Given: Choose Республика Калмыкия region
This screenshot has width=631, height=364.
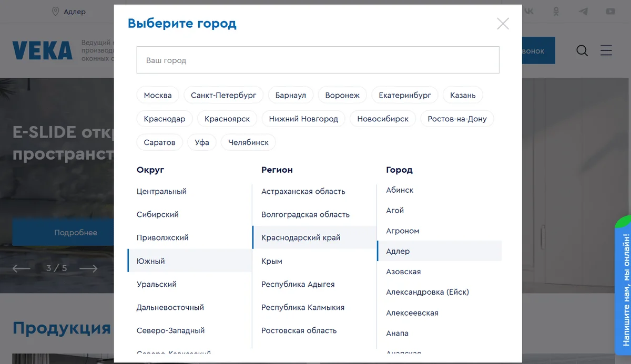Looking at the screenshot, I should click(x=314, y=307).
